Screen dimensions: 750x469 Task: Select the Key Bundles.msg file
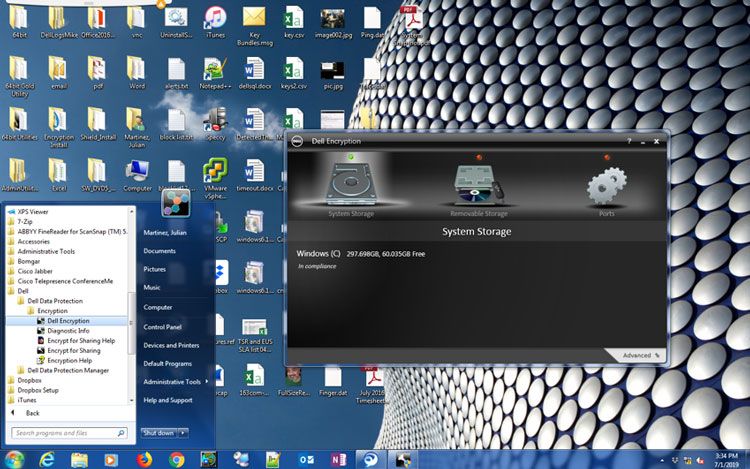(x=254, y=26)
